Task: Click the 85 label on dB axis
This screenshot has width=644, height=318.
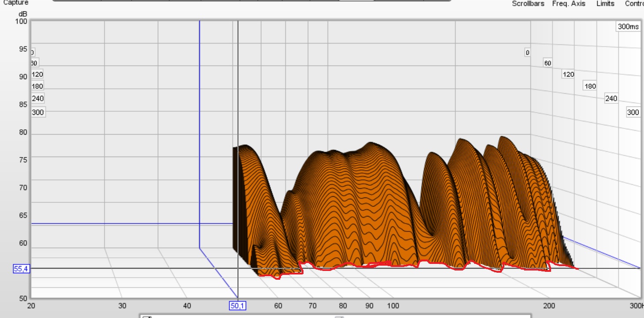Action: (23, 104)
